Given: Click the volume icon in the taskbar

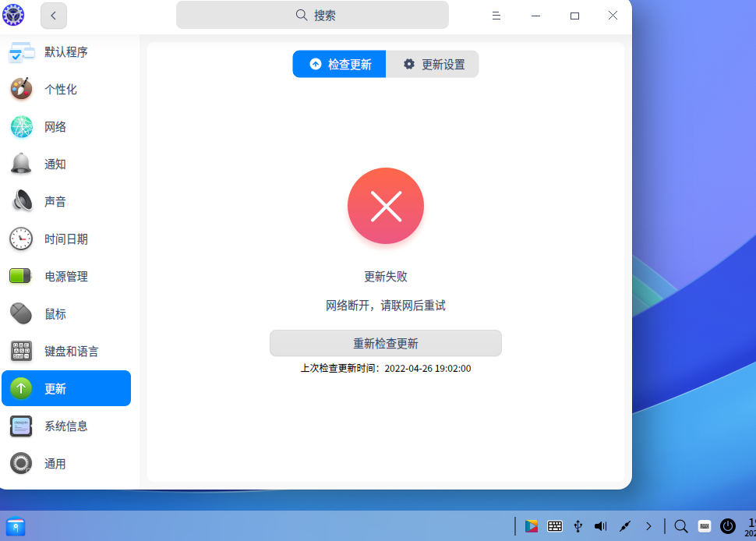Looking at the screenshot, I should (x=600, y=526).
